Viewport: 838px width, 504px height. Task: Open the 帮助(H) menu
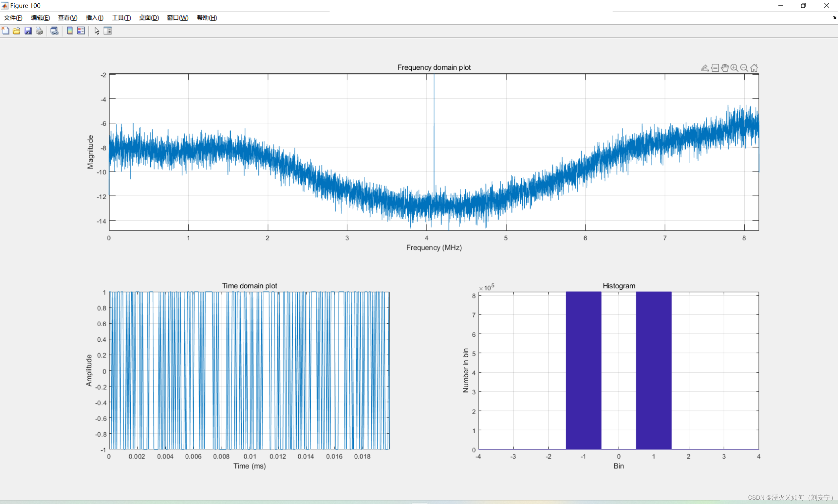[207, 18]
